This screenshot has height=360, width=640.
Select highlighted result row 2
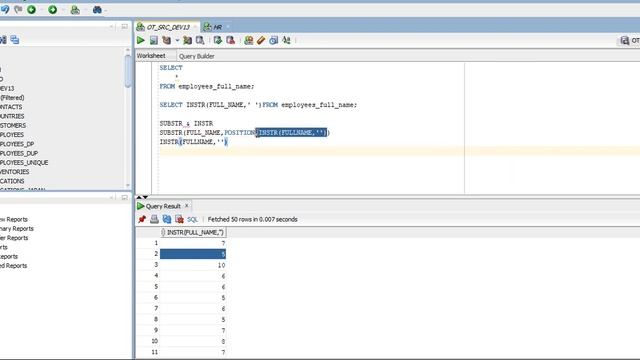tap(193, 254)
